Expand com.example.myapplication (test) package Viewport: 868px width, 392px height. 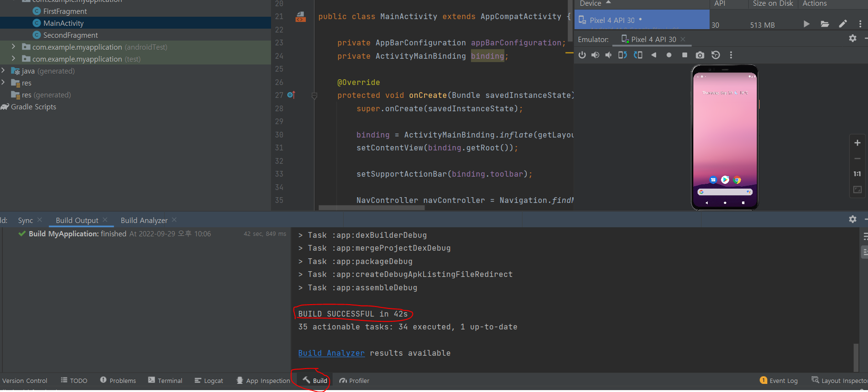[13, 59]
